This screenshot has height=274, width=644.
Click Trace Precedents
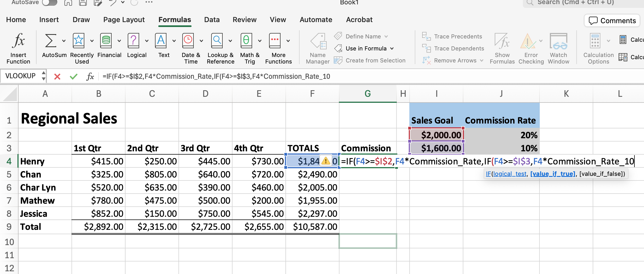click(452, 37)
